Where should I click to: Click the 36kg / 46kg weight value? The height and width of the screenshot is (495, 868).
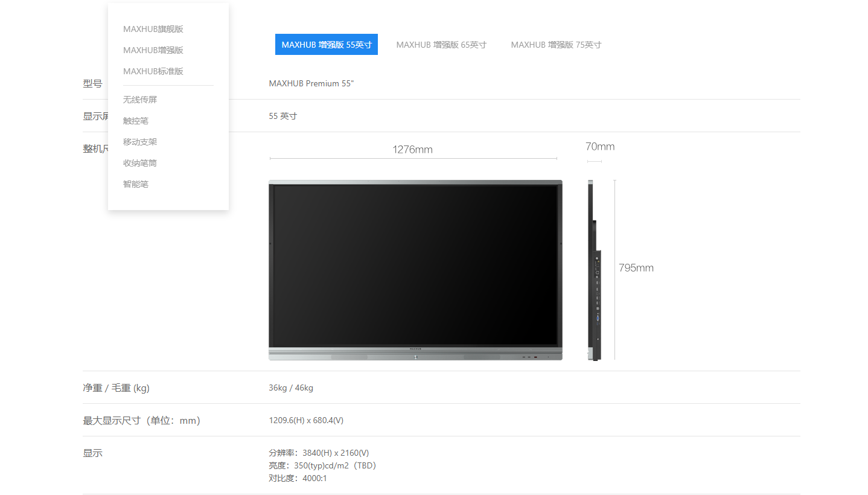click(x=291, y=388)
